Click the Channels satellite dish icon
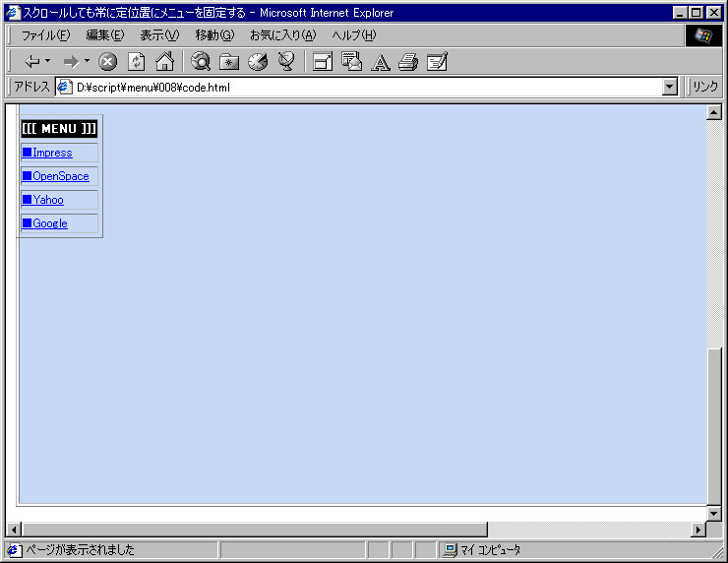The width and height of the screenshot is (728, 563). pyautogui.click(x=286, y=62)
